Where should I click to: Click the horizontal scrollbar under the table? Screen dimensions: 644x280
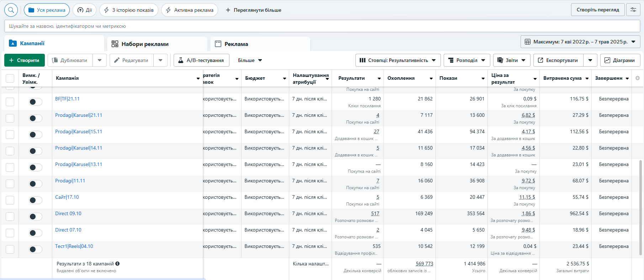pos(103,279)
